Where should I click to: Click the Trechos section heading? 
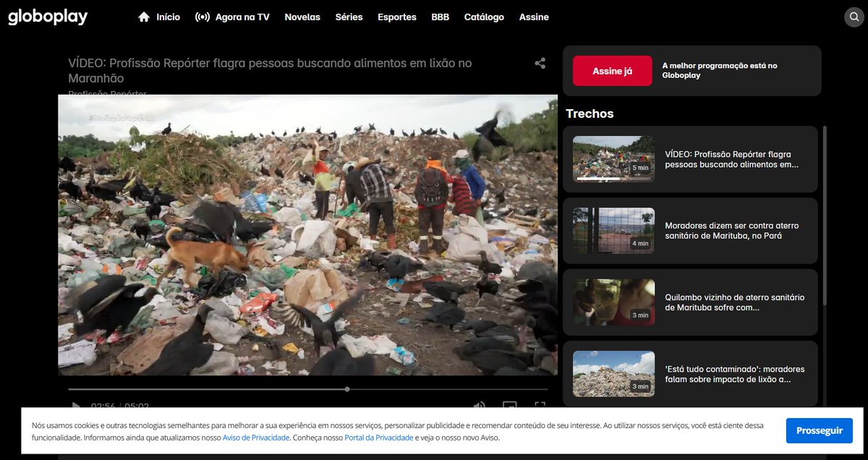click(x=590, y=114)
